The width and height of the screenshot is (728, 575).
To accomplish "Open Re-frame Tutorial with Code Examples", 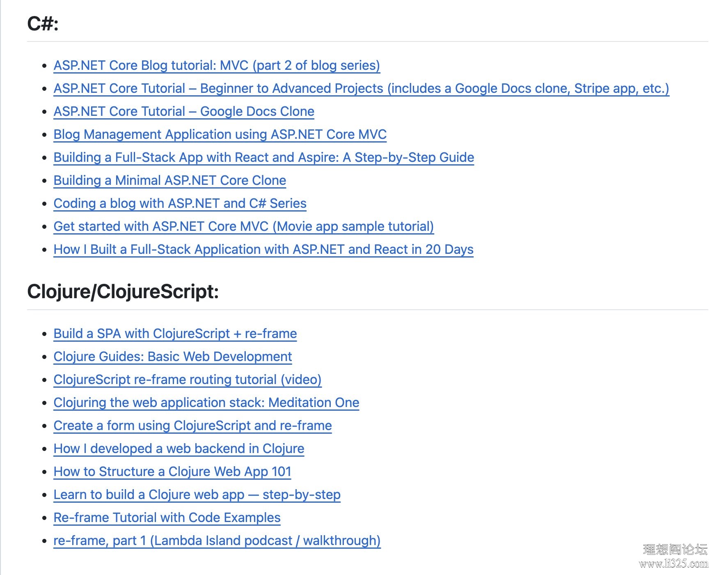I will pyautogui.click(x=167, y=517).
